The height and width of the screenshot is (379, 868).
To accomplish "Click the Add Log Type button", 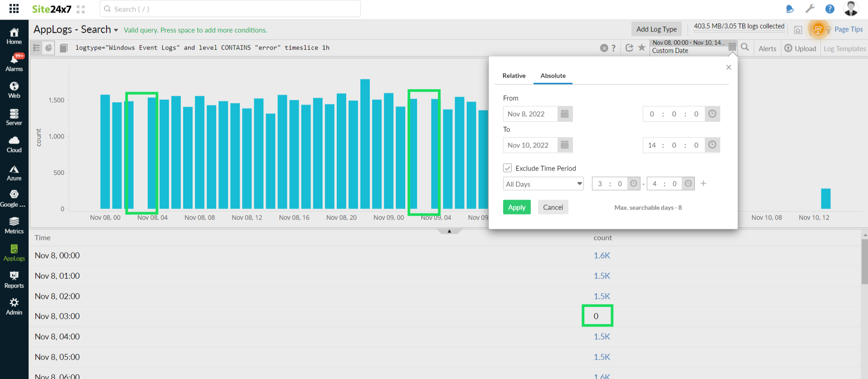I will [x=656, y=29].
